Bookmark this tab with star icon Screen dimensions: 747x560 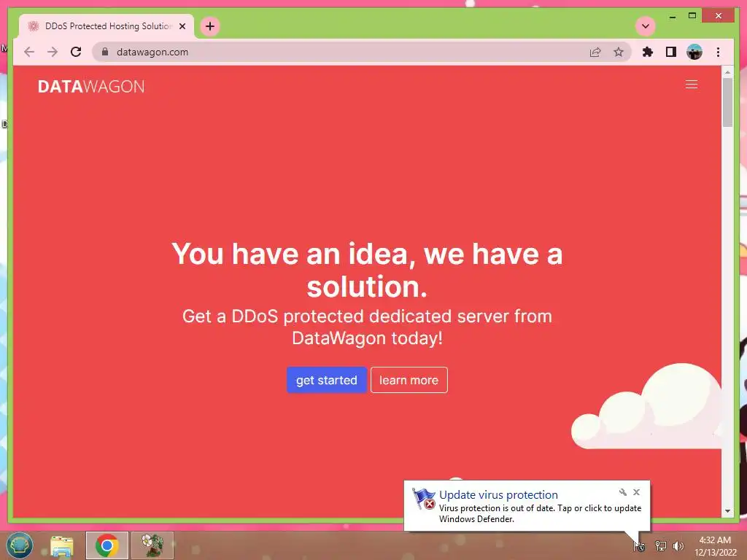coord(619,52)
